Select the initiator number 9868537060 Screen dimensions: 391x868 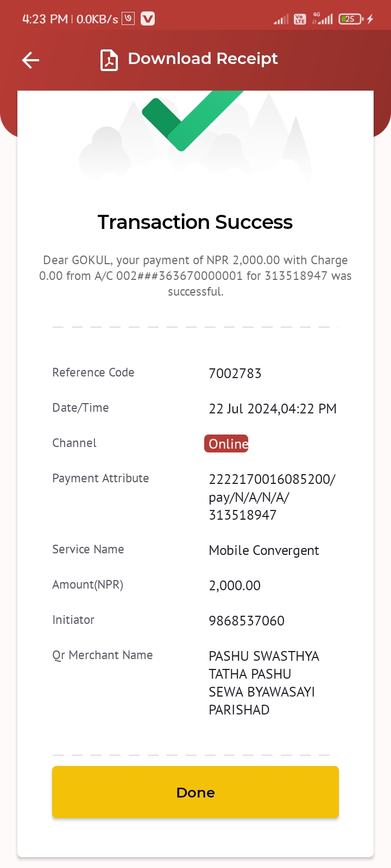click(x=247, y=621)
